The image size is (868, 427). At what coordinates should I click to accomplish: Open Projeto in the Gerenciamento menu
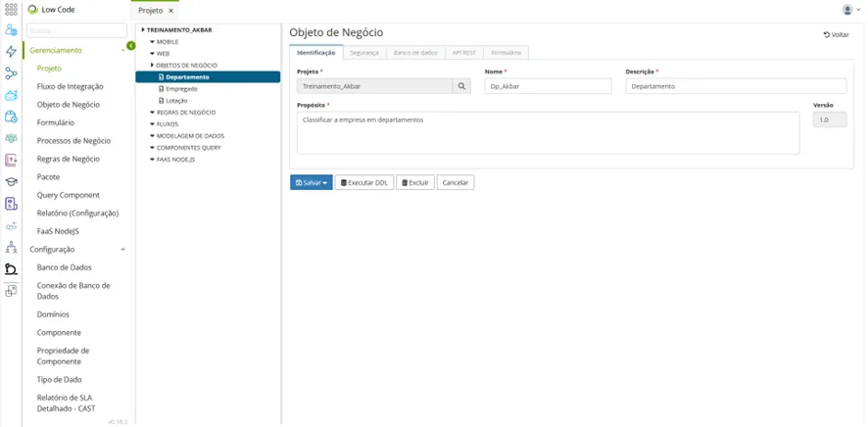(x=49, y=69)
